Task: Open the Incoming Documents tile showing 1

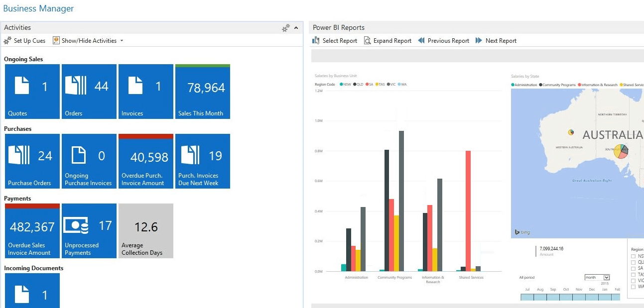Action: (x=32, y=291)
